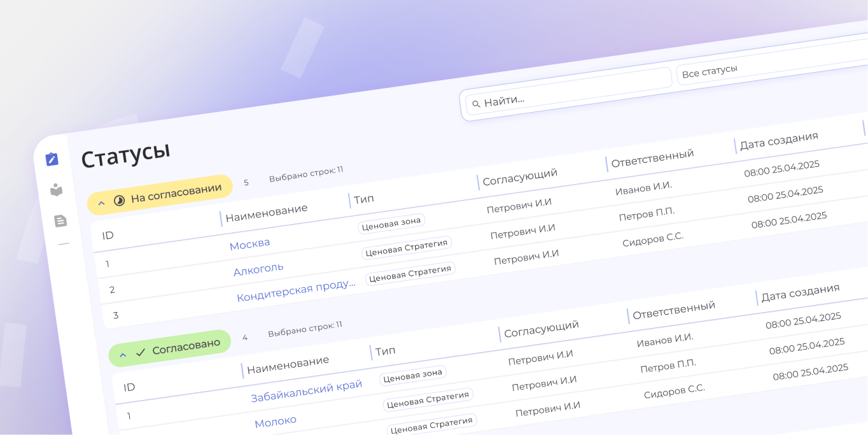Open the Алкоголь record

(258, 268)
